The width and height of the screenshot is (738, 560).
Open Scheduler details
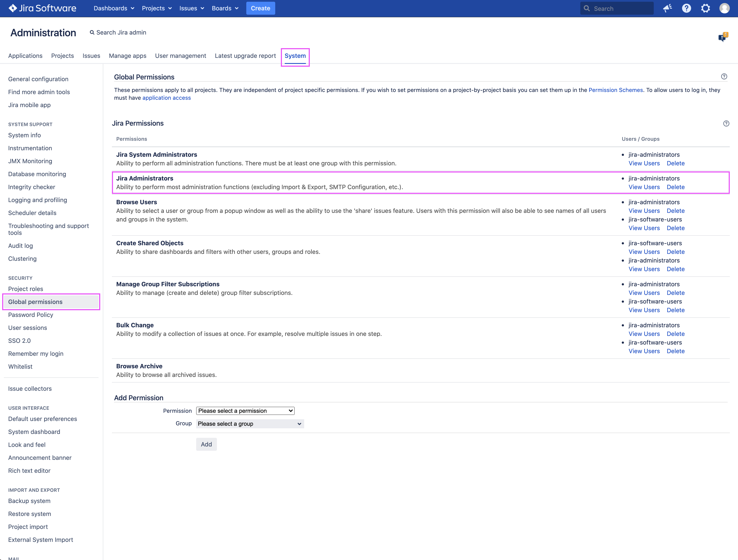tap(32, 213)
